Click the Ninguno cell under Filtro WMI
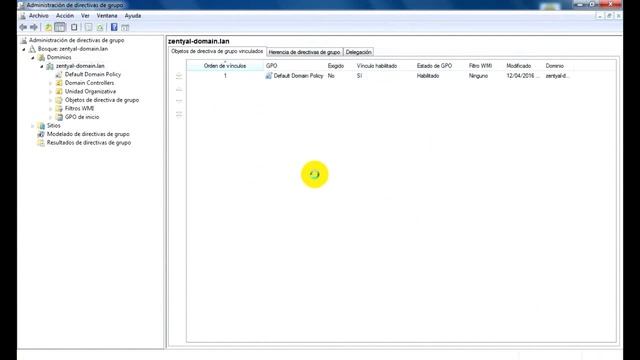640x360 pixels. [478, 76]
